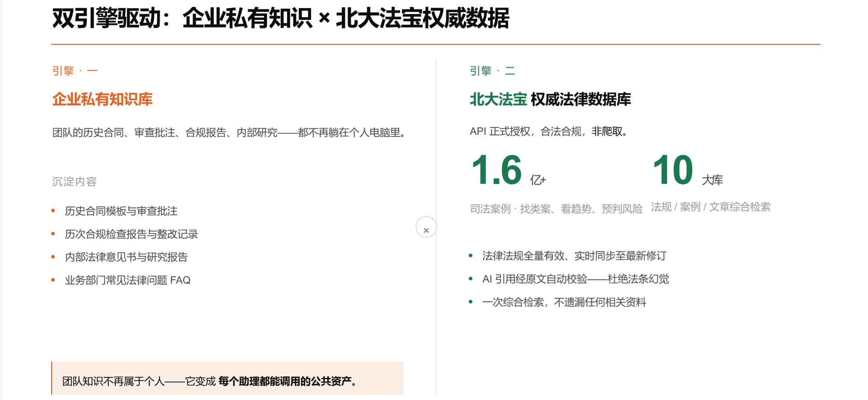The image size is (868, 400).
Task: Click bullet 一次综合检索，不遗漏任何相关资料
Action: [564, 302]
